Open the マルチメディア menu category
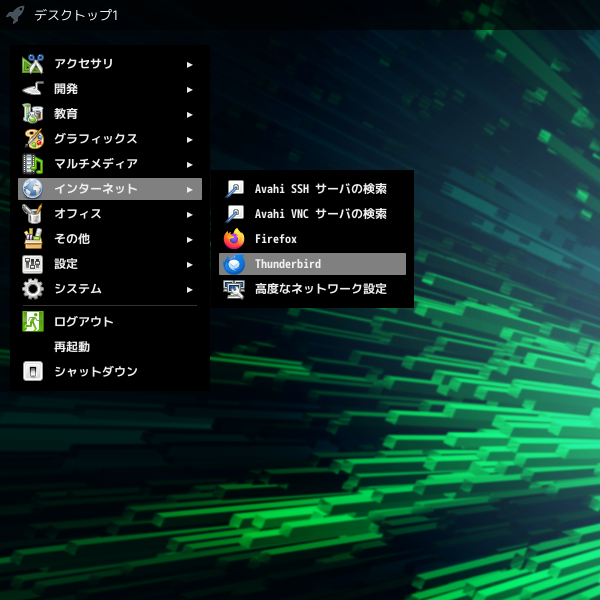Viewport: 600px width, 600px height. (110, 164)
